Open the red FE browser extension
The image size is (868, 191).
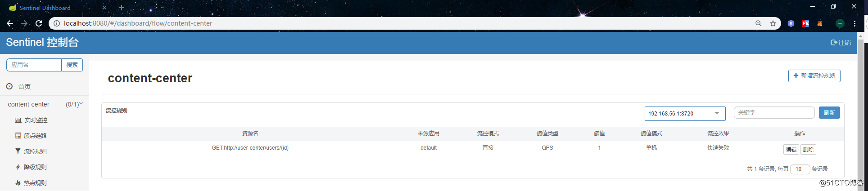coord(805,23)
